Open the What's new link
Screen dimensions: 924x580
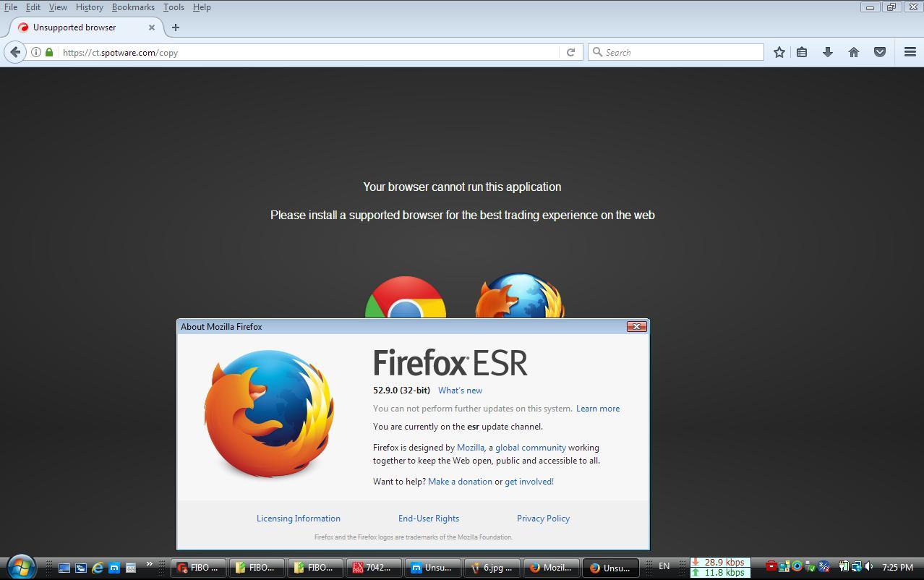click(460, 391)
